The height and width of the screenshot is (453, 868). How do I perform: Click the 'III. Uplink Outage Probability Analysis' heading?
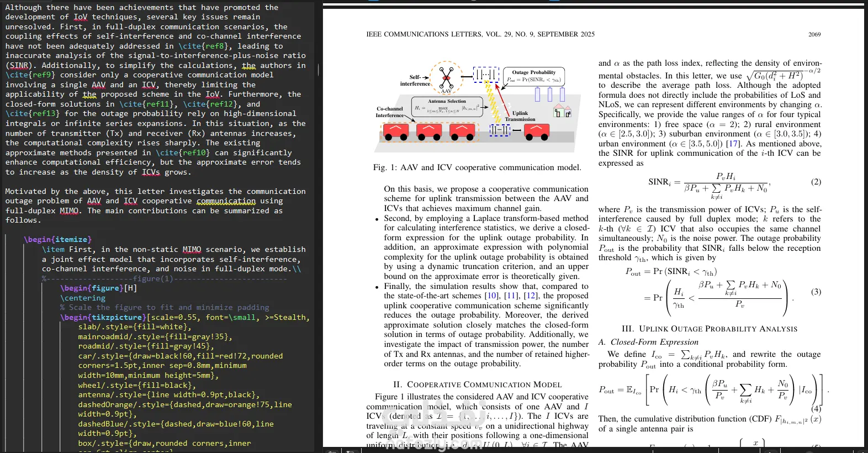[710, 329]
